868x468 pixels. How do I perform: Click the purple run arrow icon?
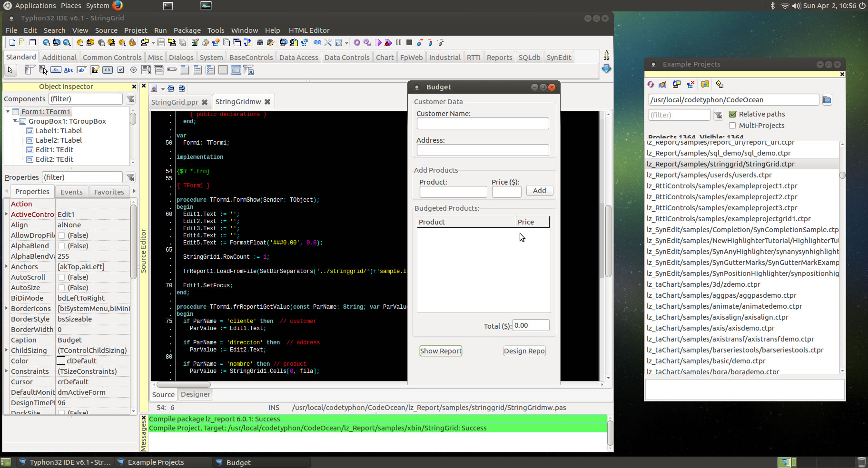pos(378,42)
